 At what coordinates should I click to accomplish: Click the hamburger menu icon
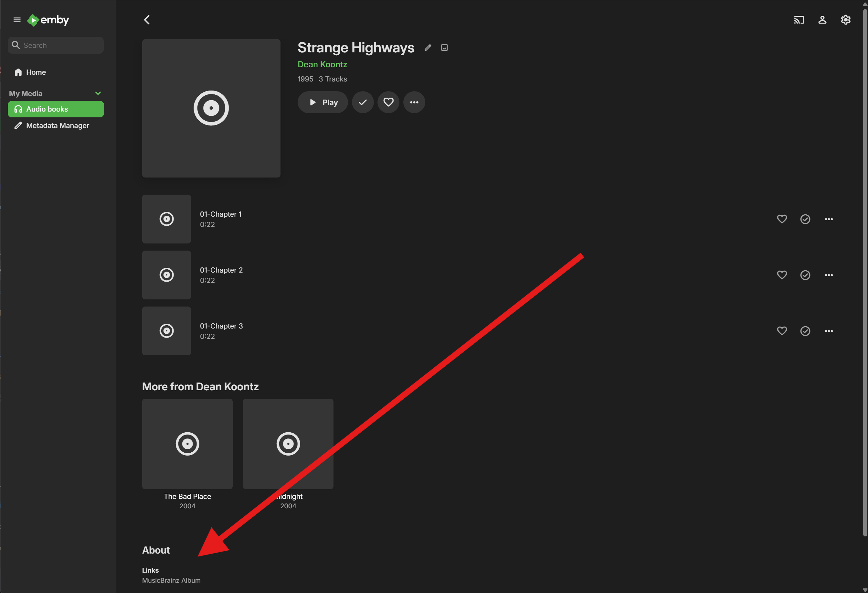coord(17,20)
